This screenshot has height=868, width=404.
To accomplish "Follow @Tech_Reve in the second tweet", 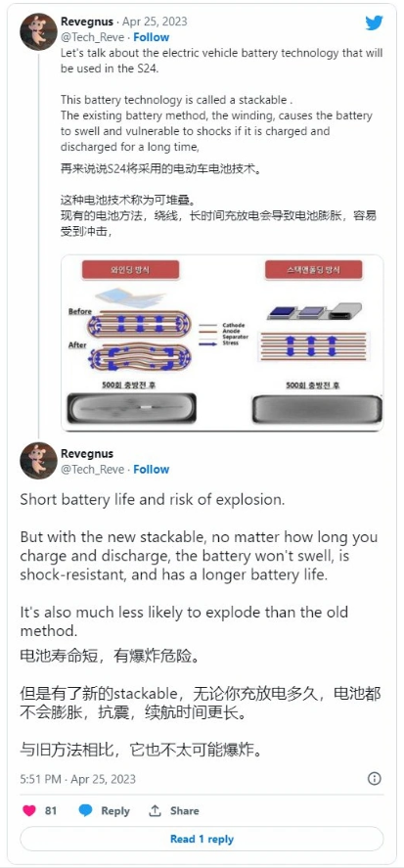I will point(151,469).
